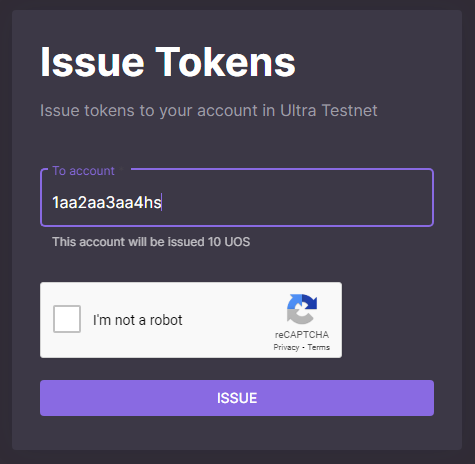Screen dimensions: 475x464
Task: Click the "I'm not a robot" label text
Action: coord(137,320)
